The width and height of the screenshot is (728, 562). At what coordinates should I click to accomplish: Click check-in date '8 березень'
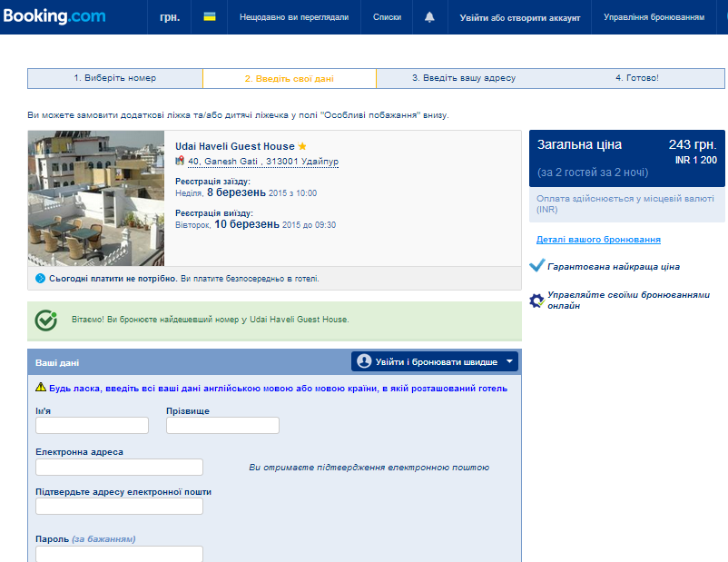tap(236, 192)
